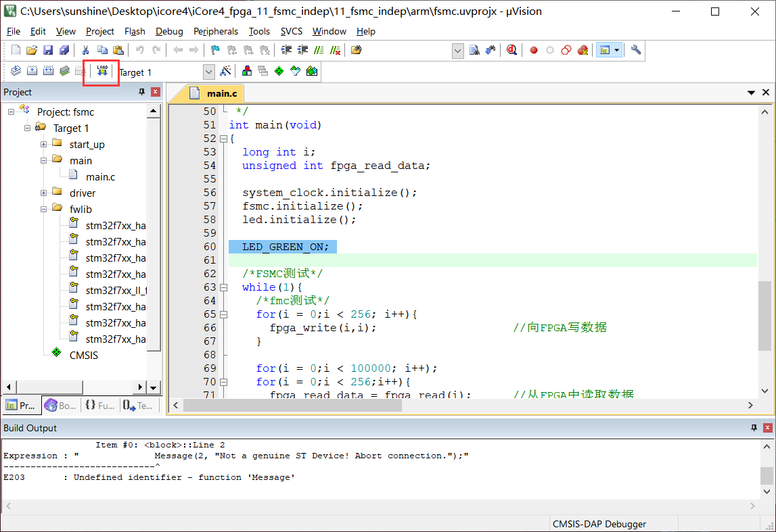The height and width of the screenshot is (532, 776).
Task: Start the debug session magnifier icon
Action: tap(512, 50)
